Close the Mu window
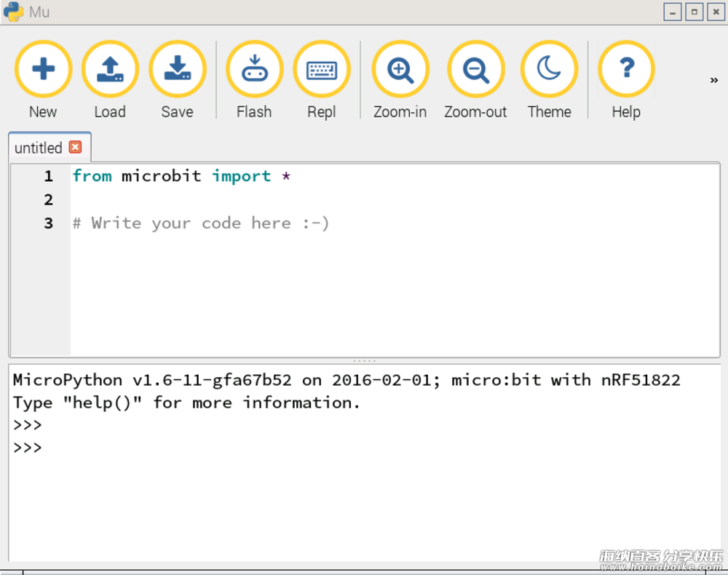This screenshot has height=575, width=728. pos(716,12)
